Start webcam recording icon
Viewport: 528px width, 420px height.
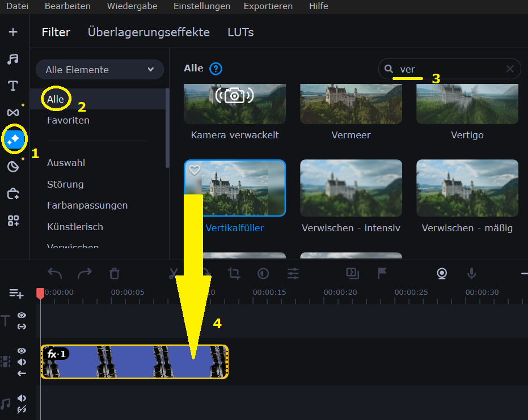tap(442, 274)
